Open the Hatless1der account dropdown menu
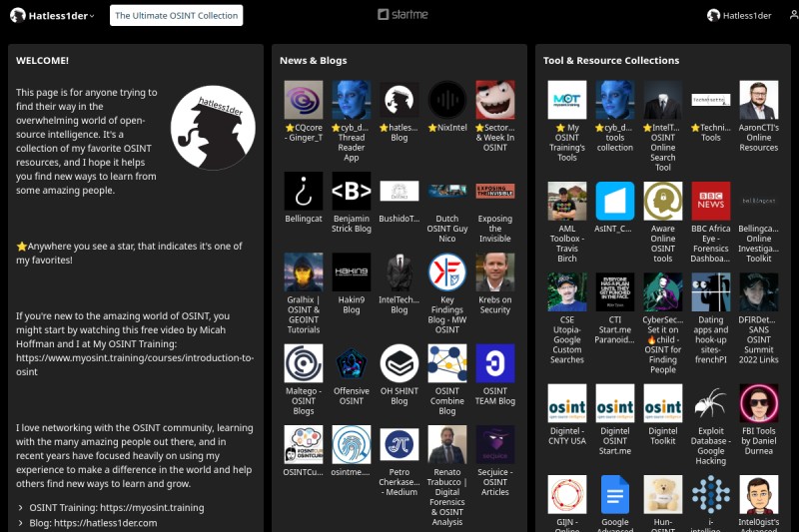This screenshot has width=799, height=532. (x=52, y=15)
